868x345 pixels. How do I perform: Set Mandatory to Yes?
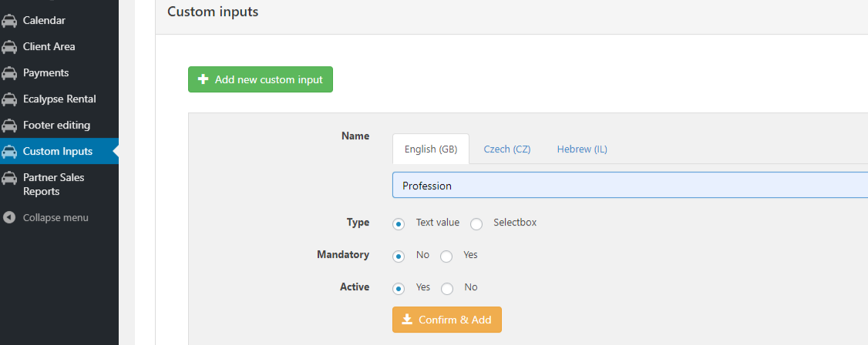[446, 256]
